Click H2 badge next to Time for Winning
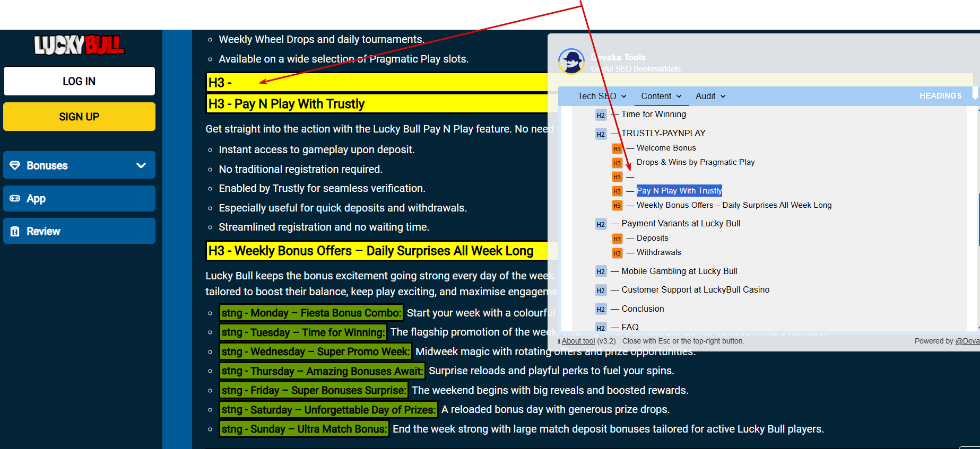 click(x=601, y=115)
